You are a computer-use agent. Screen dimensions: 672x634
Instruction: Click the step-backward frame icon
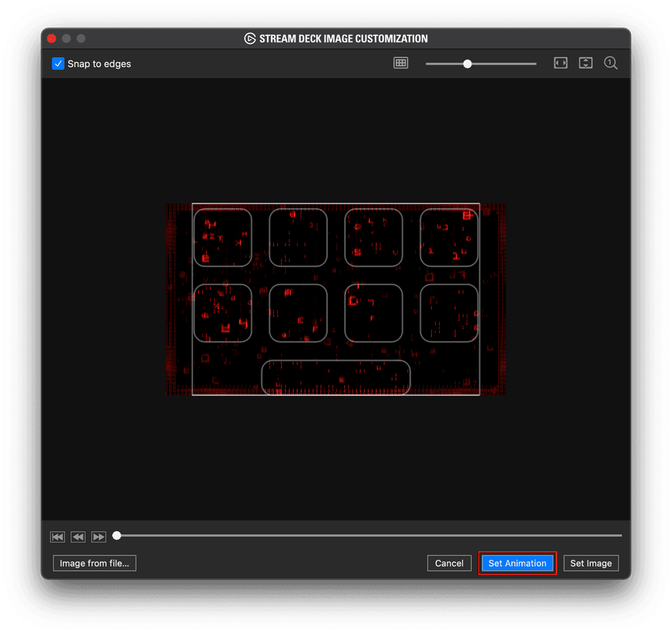pyautogui.click(x=78, y=536)
